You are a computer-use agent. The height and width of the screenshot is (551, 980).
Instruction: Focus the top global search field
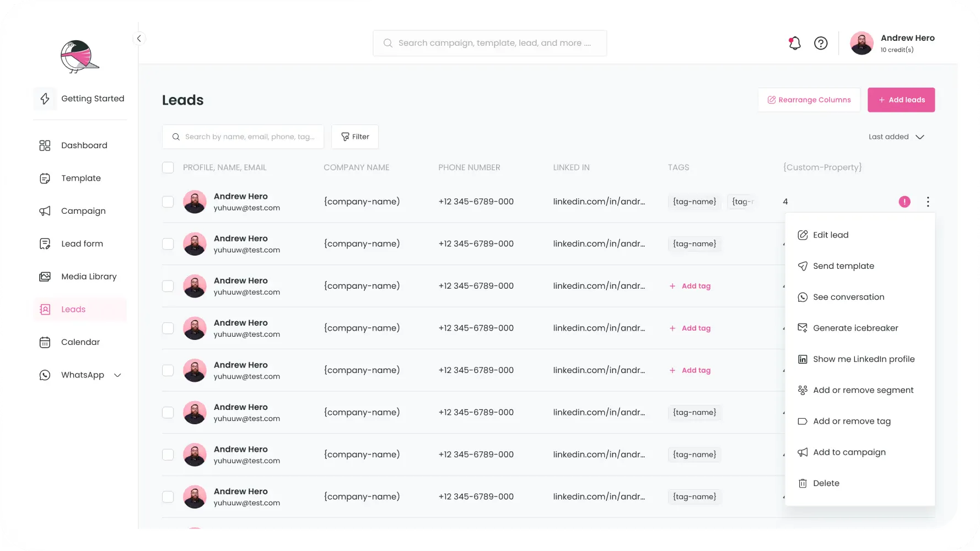[489, 43]
